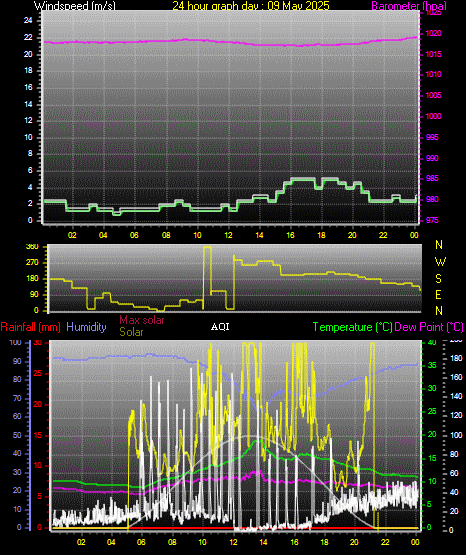Click the 22 hour label on bottom graph

(x=385, y=542)
